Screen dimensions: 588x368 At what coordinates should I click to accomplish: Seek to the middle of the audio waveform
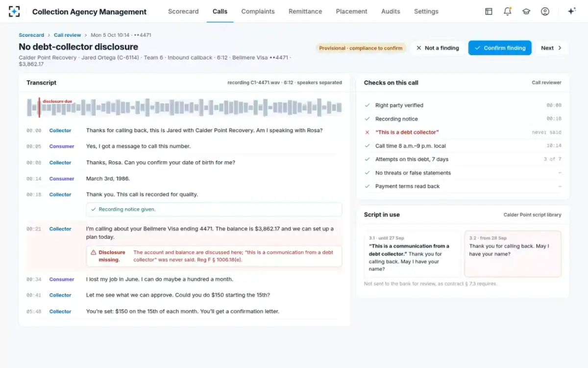[184, 107]
